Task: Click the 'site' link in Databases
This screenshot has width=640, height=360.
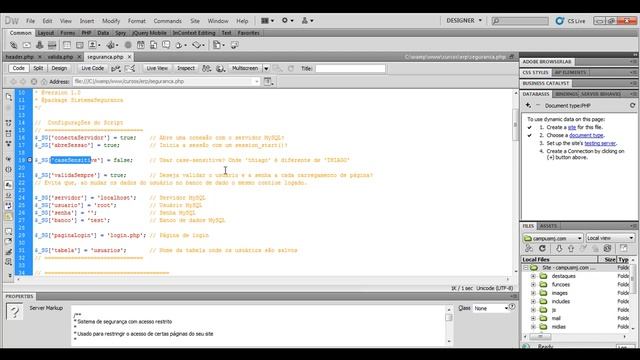Action: (x=571, y=127)
